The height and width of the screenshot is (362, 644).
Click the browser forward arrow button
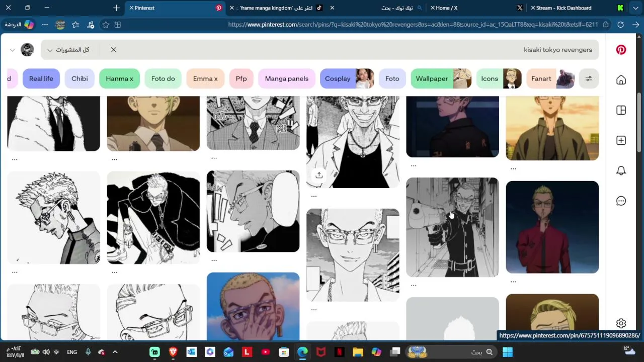[636, 24]
